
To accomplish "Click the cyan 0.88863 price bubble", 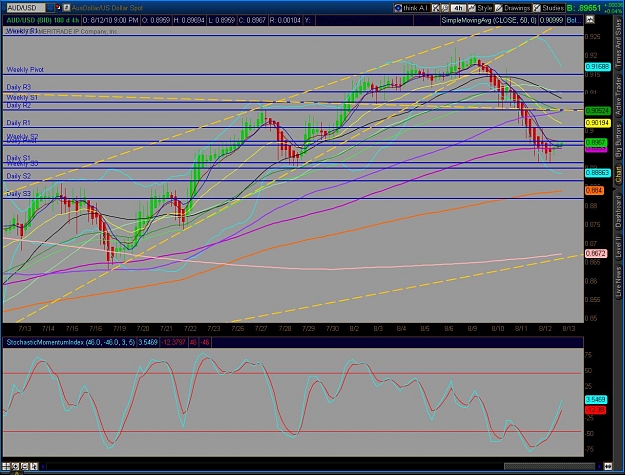I will tap(597, 173).
